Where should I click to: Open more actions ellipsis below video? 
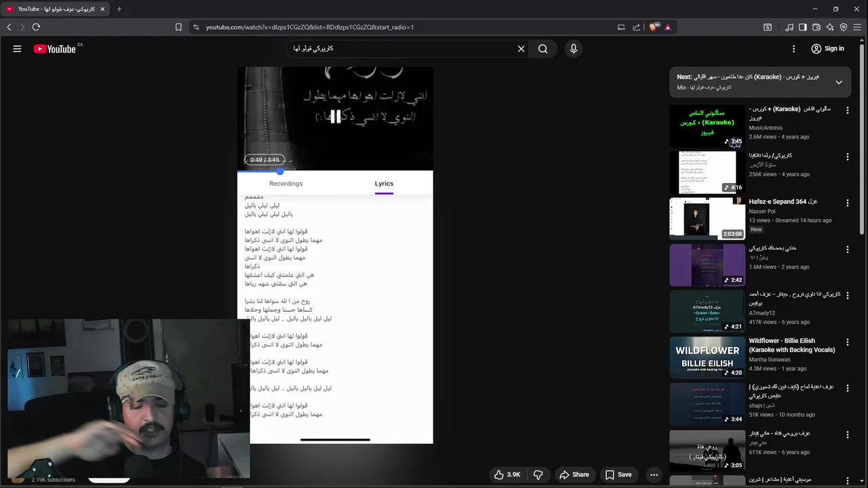point(654,474)
